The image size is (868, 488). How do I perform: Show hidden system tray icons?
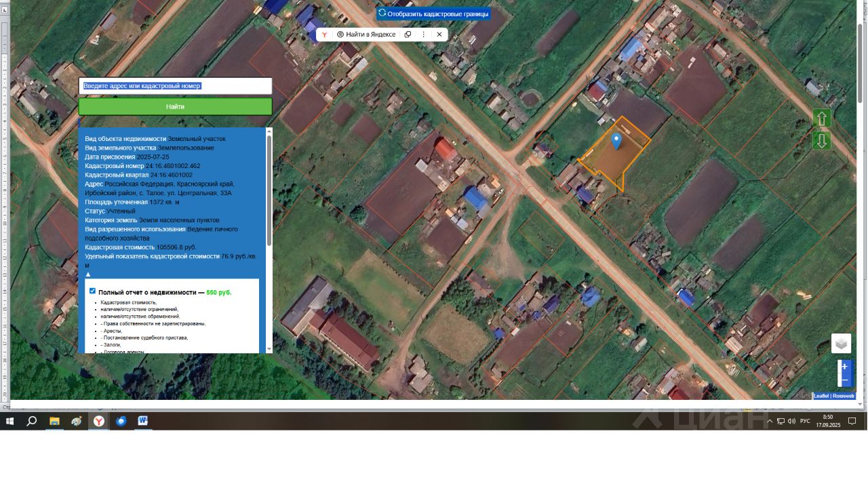point(769,421)
